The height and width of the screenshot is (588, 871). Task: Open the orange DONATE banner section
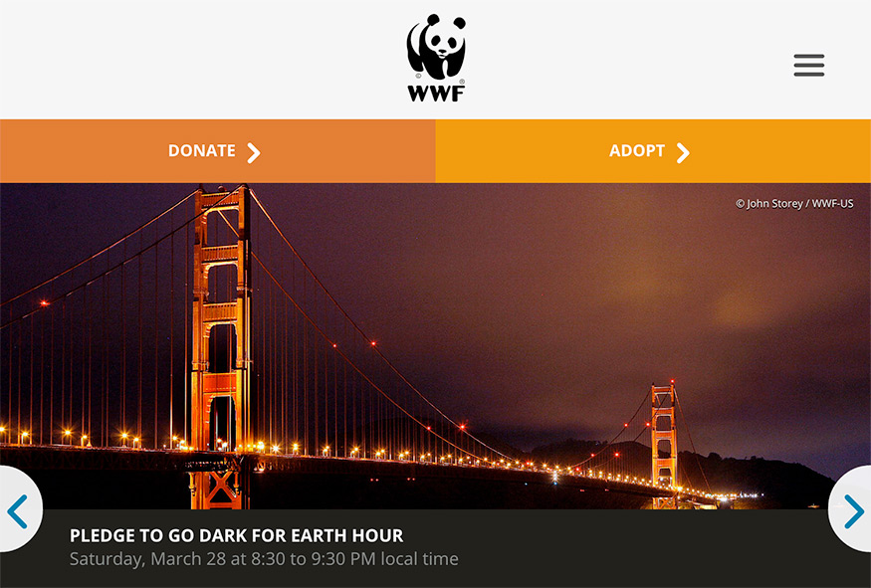[218, 151]
